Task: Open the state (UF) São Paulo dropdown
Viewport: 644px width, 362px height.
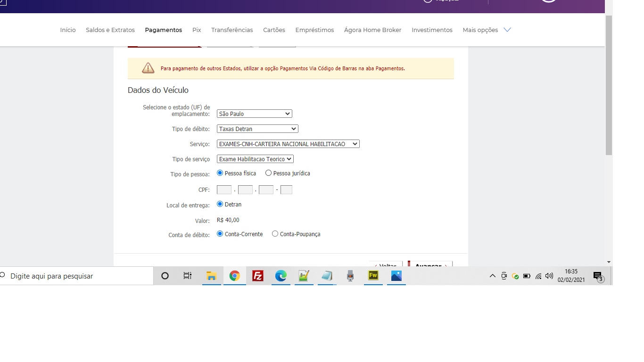Action: (x=255, y=114)
